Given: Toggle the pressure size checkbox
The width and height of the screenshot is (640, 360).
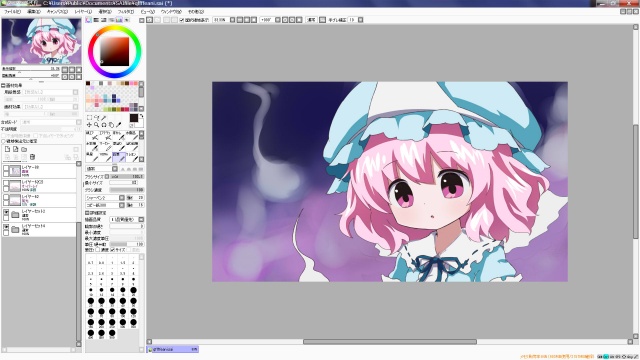Looking at the screenshot, I should [x=113, y=250].
